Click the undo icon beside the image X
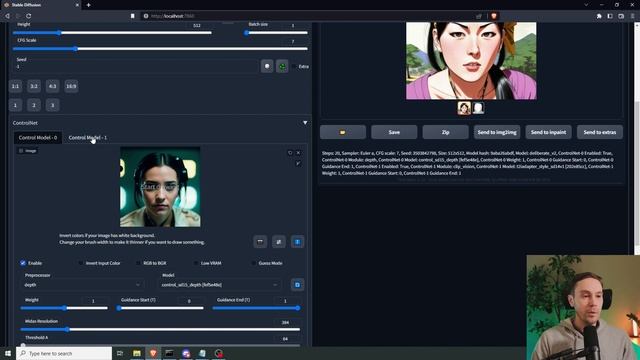This screenshot has height=360, width=640. [x=290, y=153]
